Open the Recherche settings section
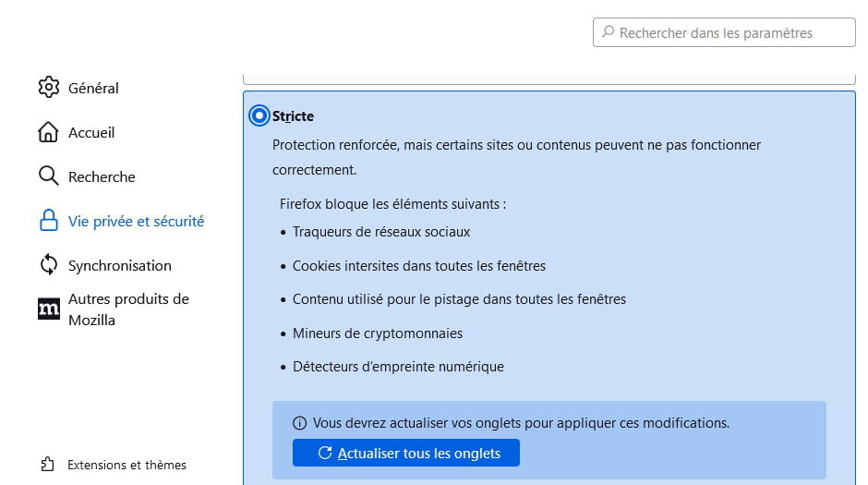Image resolution: width=868 pixels, height=485 pixels. click(x=102, y=176)
